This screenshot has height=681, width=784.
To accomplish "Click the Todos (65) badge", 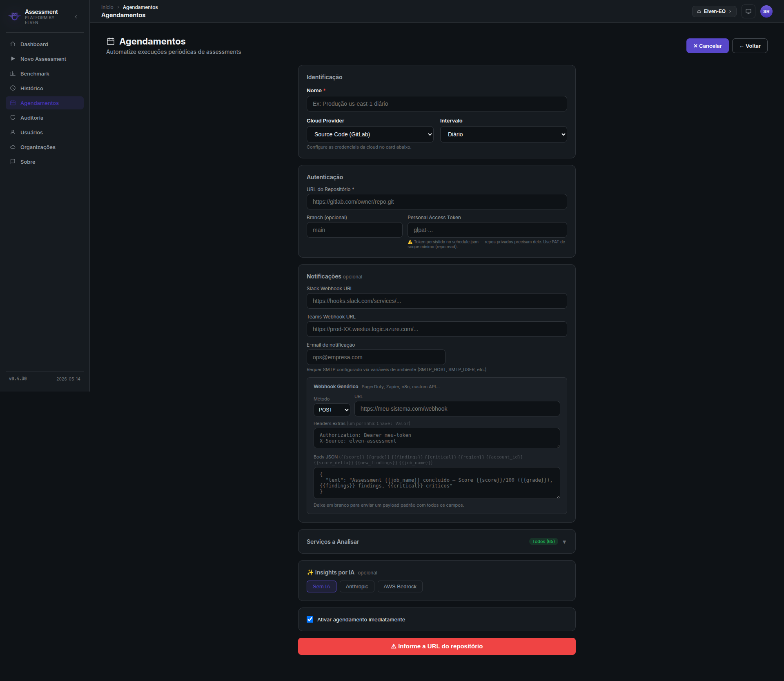I will point(543,541).
